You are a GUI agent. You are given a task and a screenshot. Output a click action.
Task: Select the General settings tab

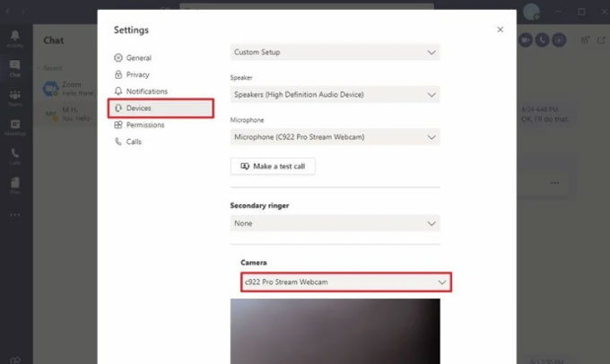click(x=138, y=57)
